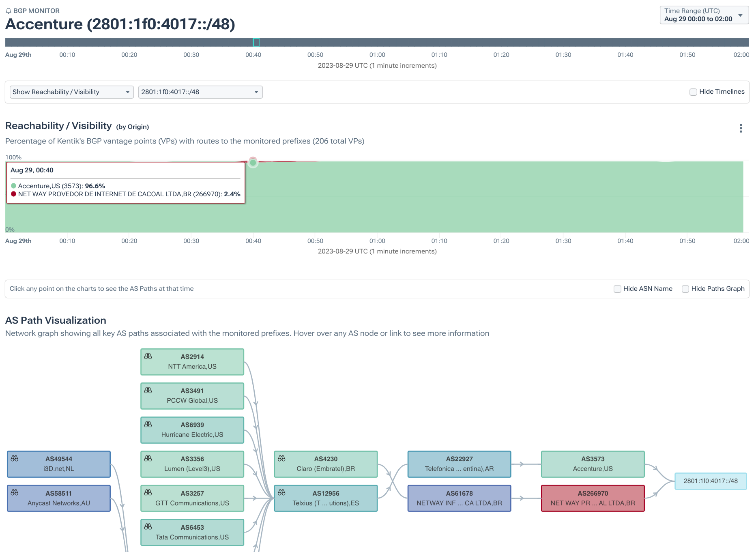Open the prefix 2801:1f0:4017::/48 dropdown
The image size is (756, 552).
200,92
